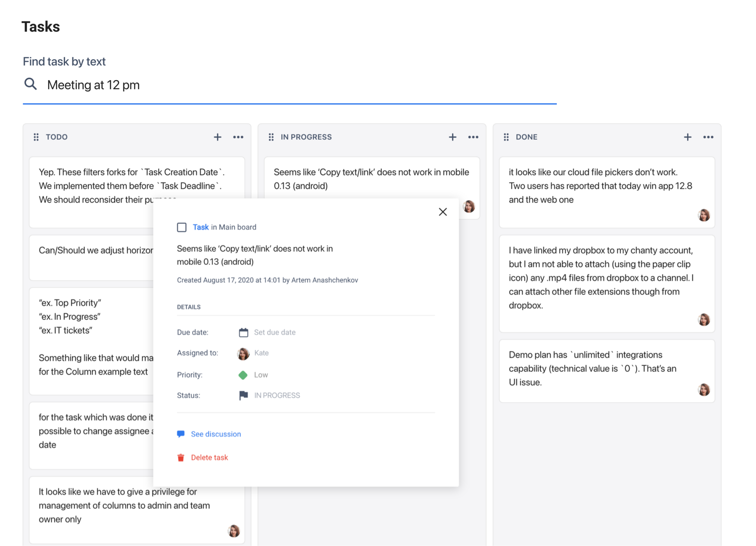The height and width of the screenshot is (546, 756).
Task: Click the green Low priority diamond
Action: (x=243, y=375)
